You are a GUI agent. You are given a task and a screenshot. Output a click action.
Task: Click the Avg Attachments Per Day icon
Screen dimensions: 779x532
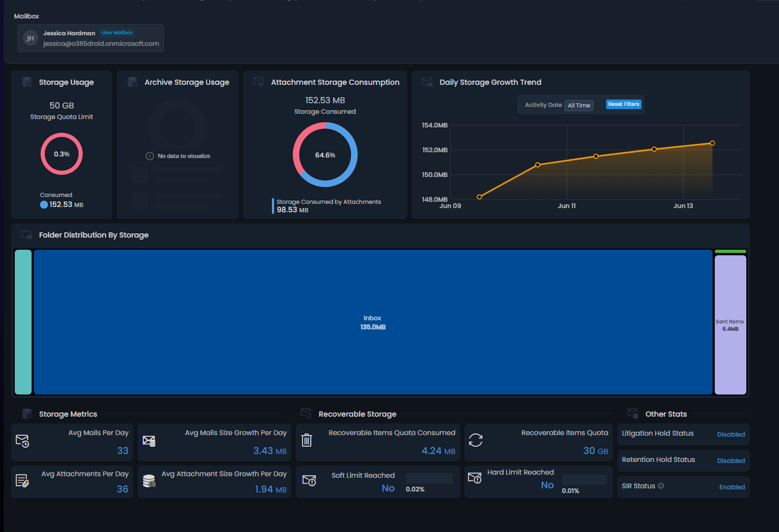point(22,480)
